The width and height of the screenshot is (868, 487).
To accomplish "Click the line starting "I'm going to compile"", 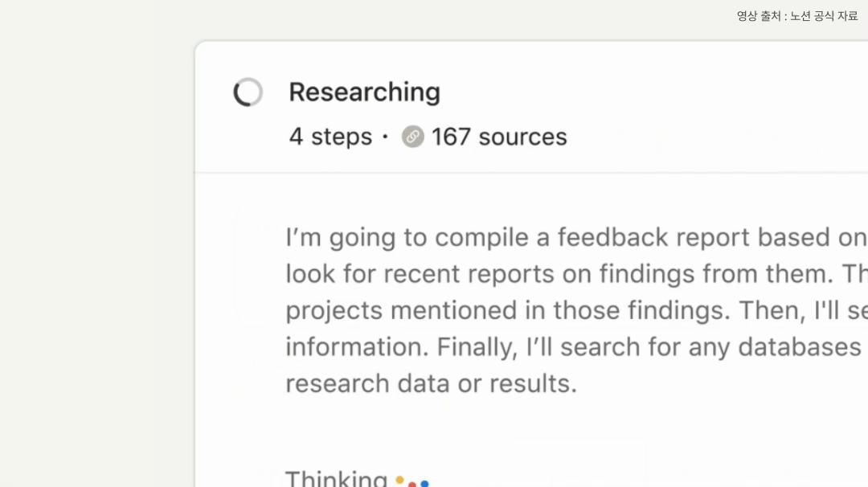I will [x=576, y=238].
